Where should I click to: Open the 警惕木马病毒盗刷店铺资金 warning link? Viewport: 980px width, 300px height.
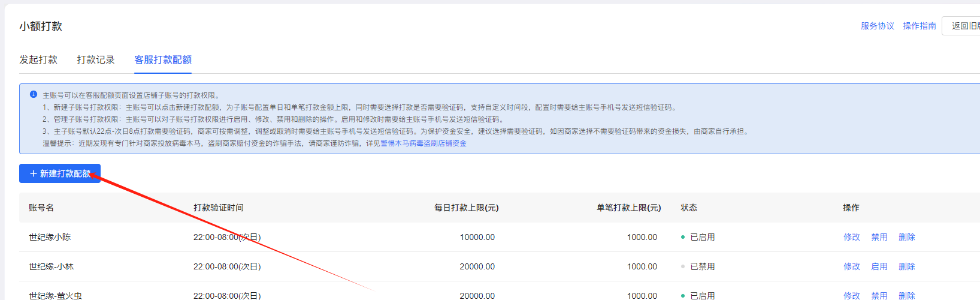point(424,143)
